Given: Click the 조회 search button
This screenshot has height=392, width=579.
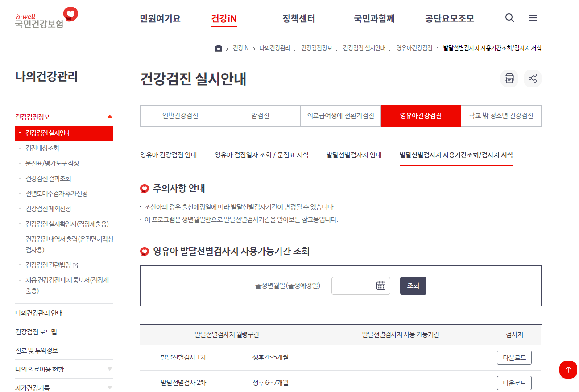Looking at the screenshot, I should click(x=413, y=285).
